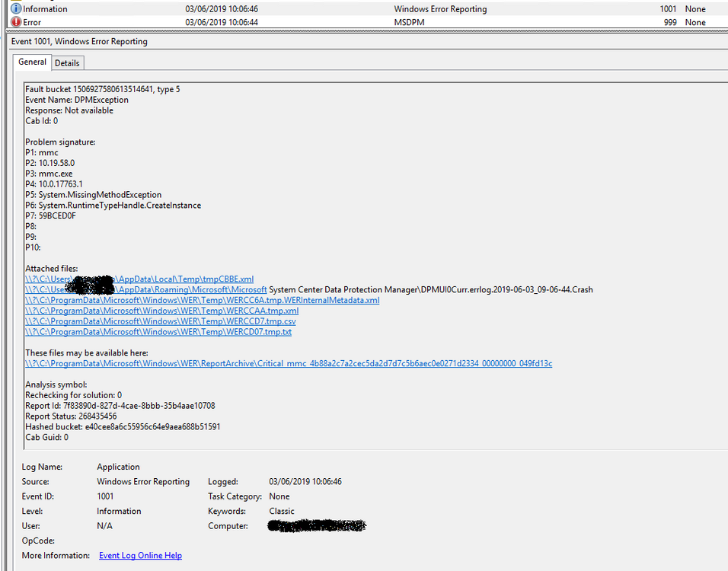Open the ReportArchive Critical_mmc folder link

click(289, 363)
